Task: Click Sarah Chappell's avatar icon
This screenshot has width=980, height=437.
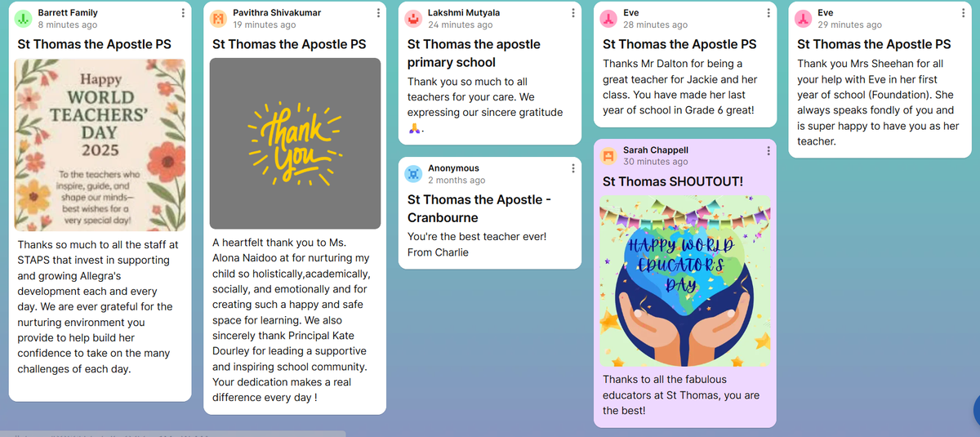Action: coord(608,155)
